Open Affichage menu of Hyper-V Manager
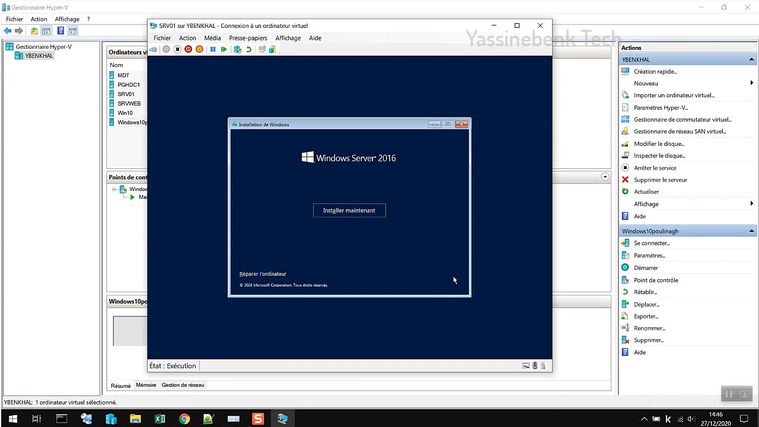759x427 pixels. (67, 19)
